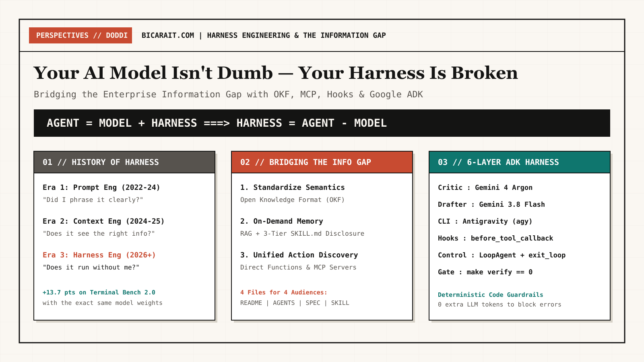Screen dimensions: 644x362
Task: Click the quote 'Does it run without me?'
Action: tap(91, 267)
